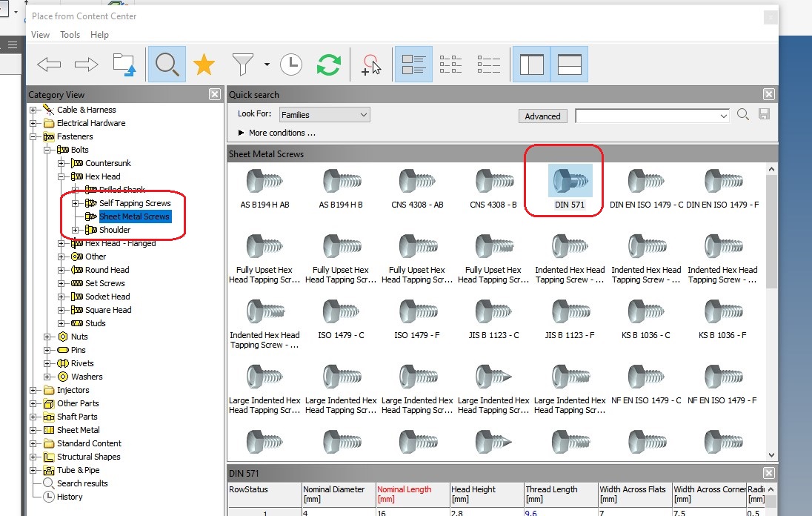Click the Nominal Length column header

(x=412, y=494)
